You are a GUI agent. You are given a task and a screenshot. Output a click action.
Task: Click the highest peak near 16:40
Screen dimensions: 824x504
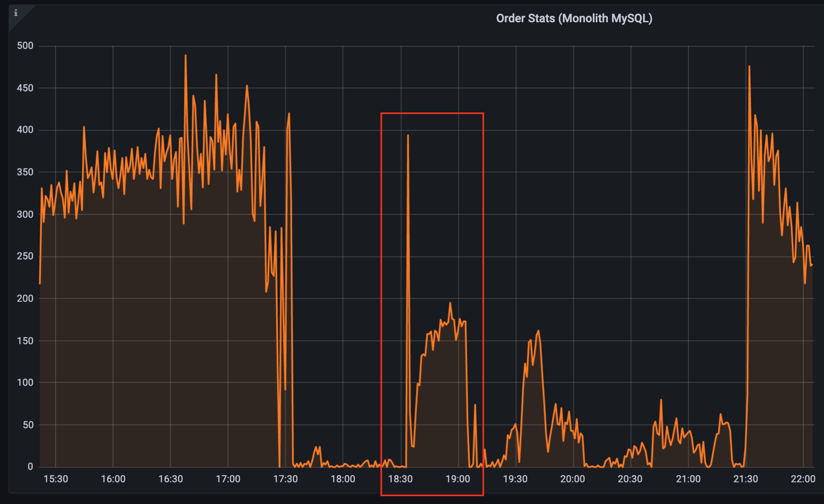[x=186, y=55]
